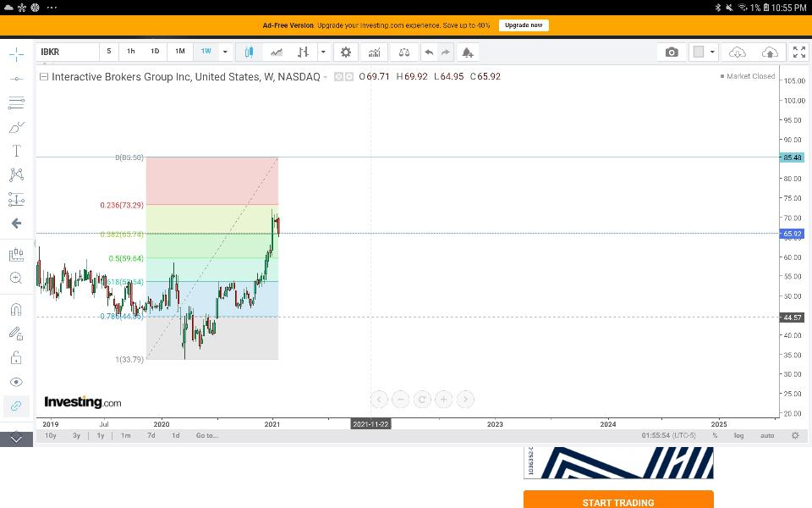The width and height of the screenshot is (812, 508).
Task: Open the prediction and measurement tools
Action: point(17,199)
